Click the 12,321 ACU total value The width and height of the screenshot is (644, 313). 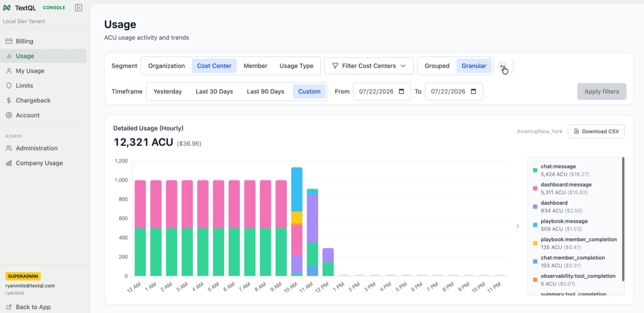144,142
